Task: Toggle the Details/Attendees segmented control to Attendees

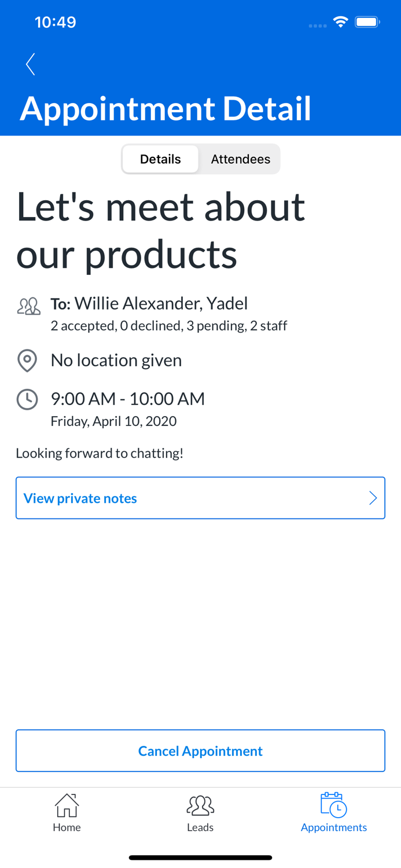Action: click(240, 159)
